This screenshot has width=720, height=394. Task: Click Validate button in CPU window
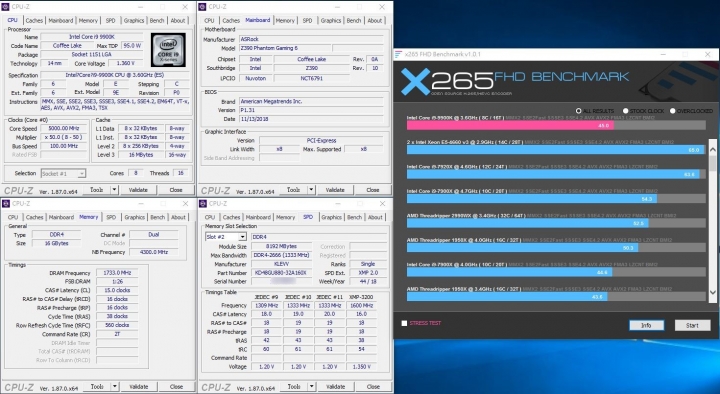[x=138, y=190]
